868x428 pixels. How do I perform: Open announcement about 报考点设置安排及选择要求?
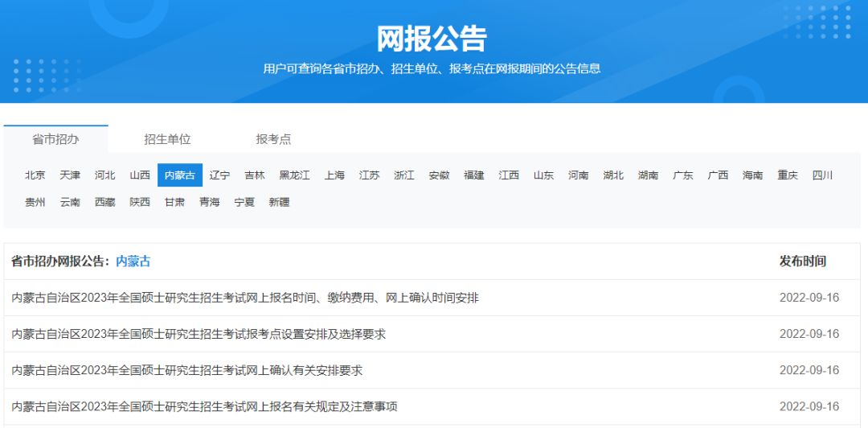[199, 334]
